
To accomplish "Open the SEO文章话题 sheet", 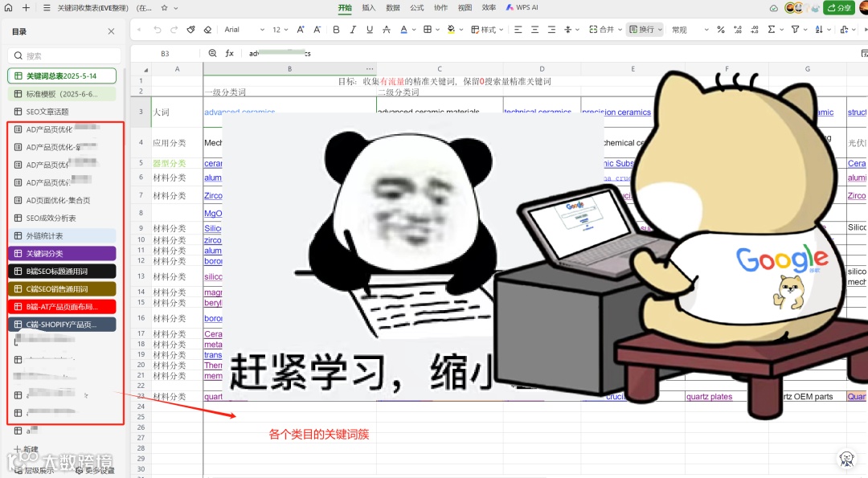I will [x=62, y=112].
